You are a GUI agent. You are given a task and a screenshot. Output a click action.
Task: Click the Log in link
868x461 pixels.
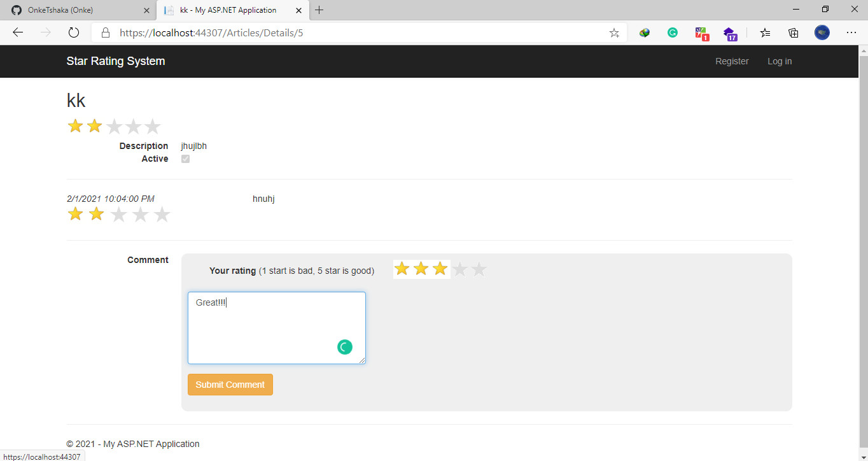click(x=780, y=61)
